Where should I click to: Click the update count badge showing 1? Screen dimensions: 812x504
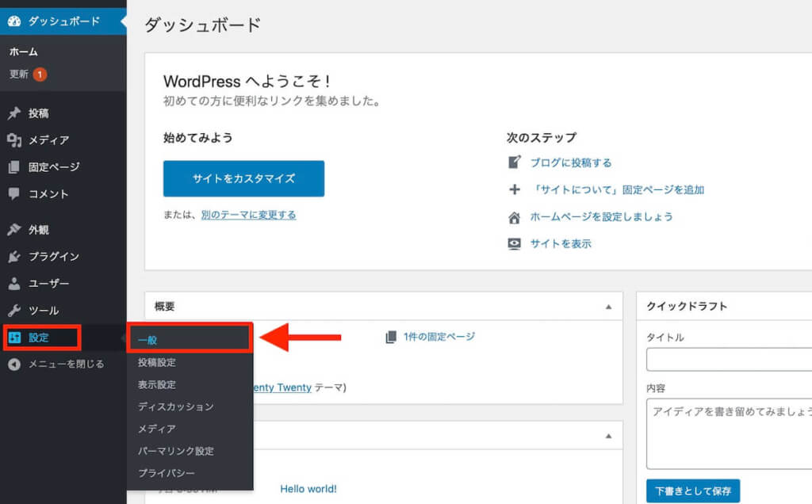(x=40, y=74)
